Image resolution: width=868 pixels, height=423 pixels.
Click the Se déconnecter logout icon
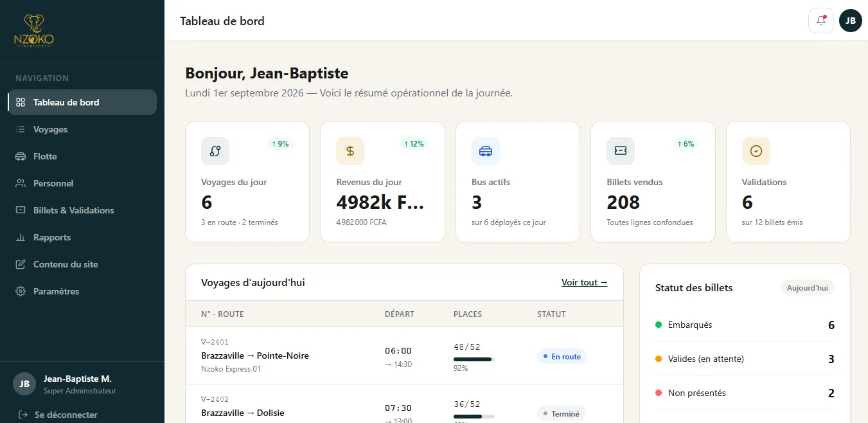tap(23, 415)
